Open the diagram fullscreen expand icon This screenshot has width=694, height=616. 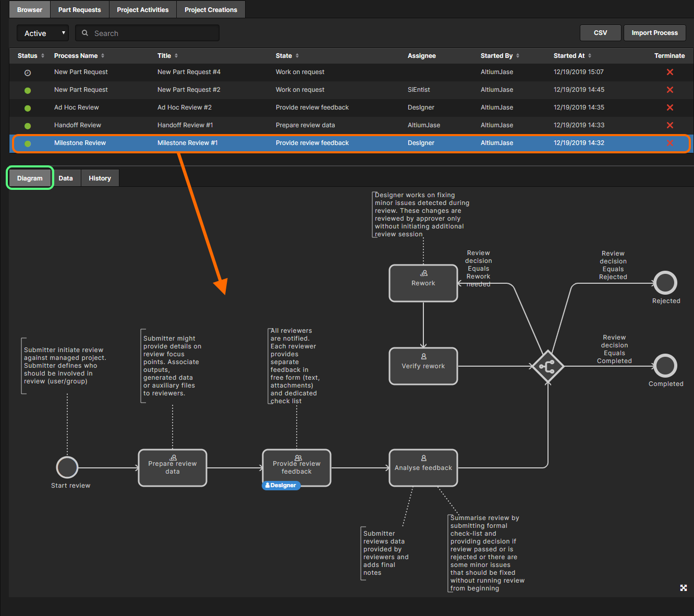(x=683, y=587)
